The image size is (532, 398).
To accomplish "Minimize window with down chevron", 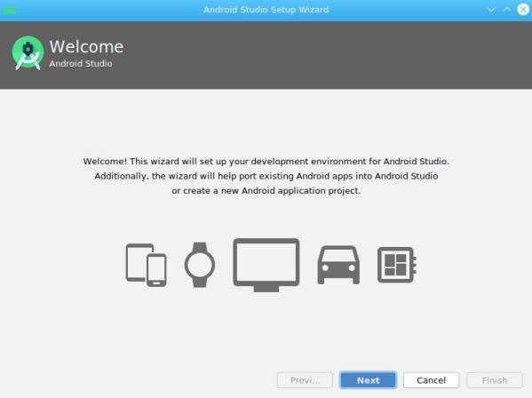I will point(491,10).
